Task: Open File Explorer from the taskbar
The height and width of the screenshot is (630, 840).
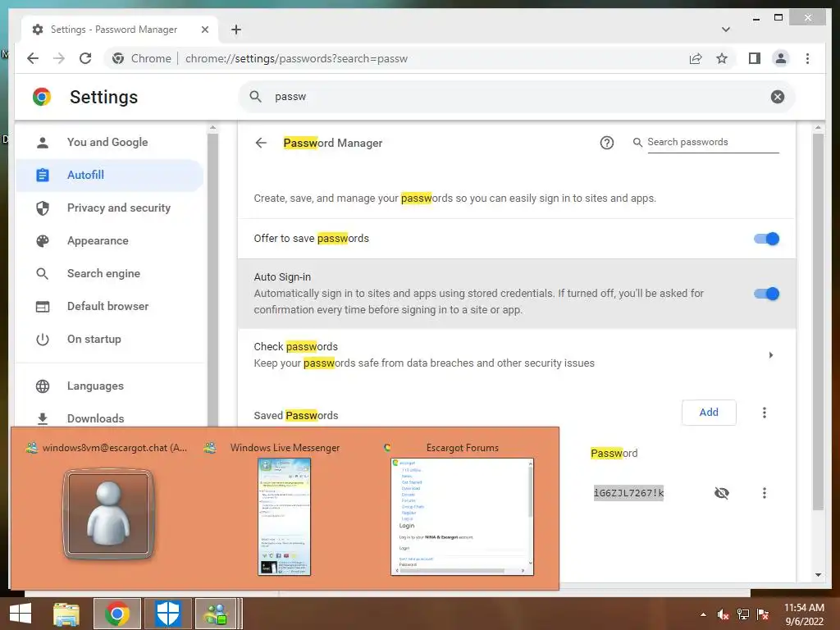Action: pyautogui.click(x=66, y=614)
